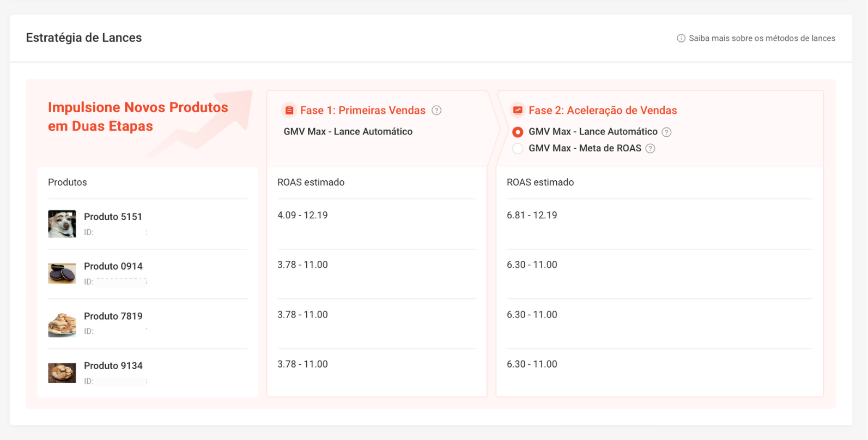Click the Fase 1: Primeiras Vendas heading
868x440 pixels.
(362, 111)
